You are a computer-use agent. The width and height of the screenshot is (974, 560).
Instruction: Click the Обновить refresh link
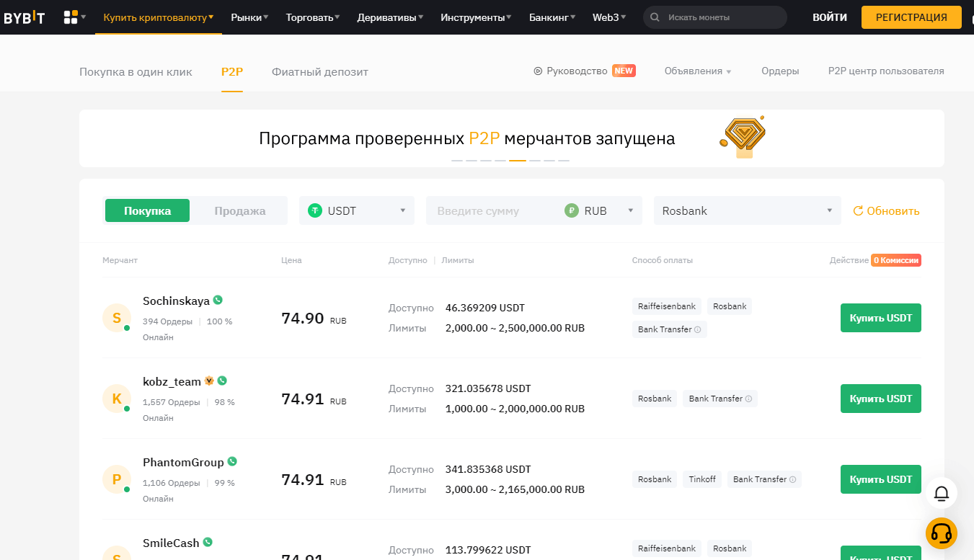(893, 211)
